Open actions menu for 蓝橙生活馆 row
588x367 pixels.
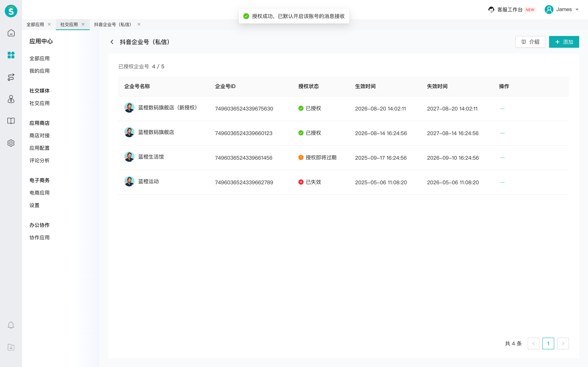[502, 158]
